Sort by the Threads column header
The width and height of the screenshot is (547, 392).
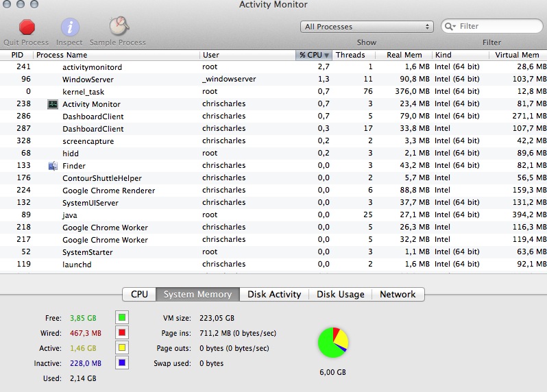[x=354, y=55]
